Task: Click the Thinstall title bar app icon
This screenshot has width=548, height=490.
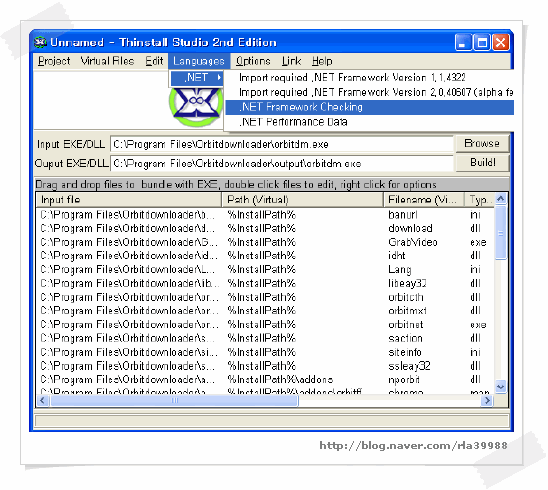Action: point(41,42)
